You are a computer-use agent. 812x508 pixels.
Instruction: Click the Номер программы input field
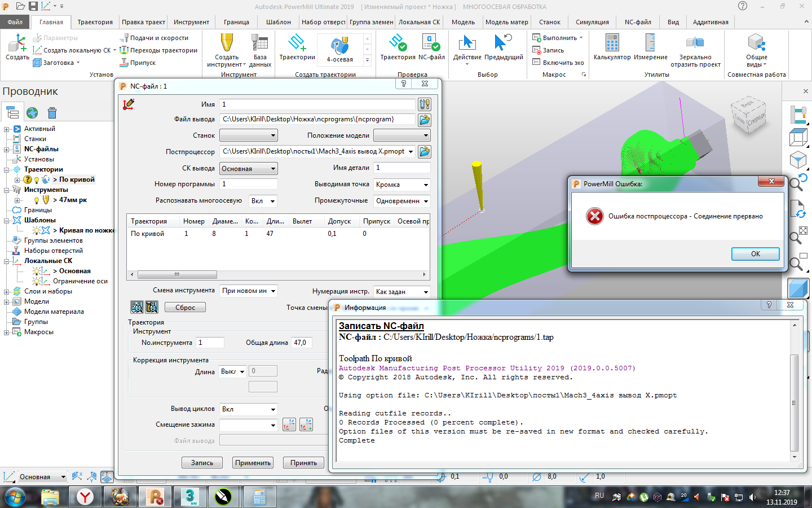tap(249, 184)
